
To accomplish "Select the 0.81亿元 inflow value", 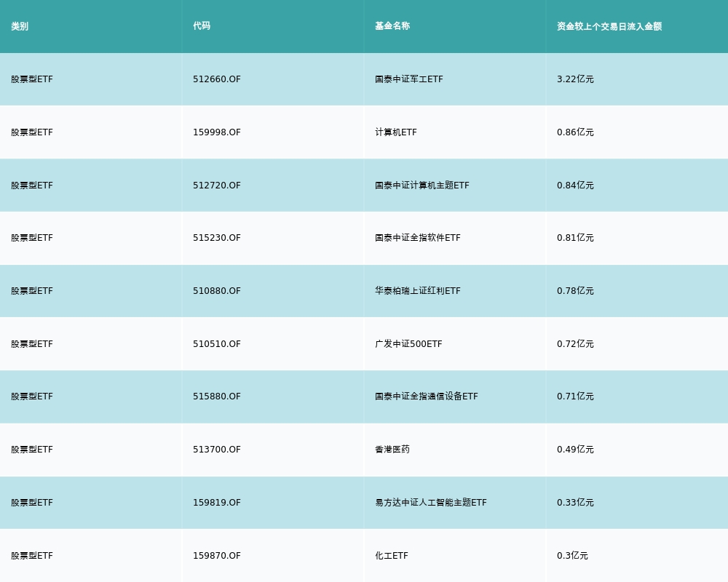I will pos(575,238).
